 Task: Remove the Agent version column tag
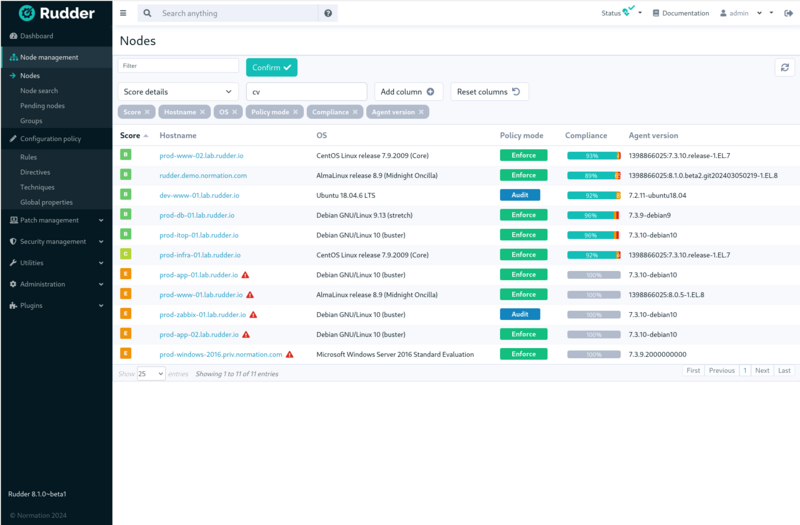pyautogui.click(x=421, y=112)
